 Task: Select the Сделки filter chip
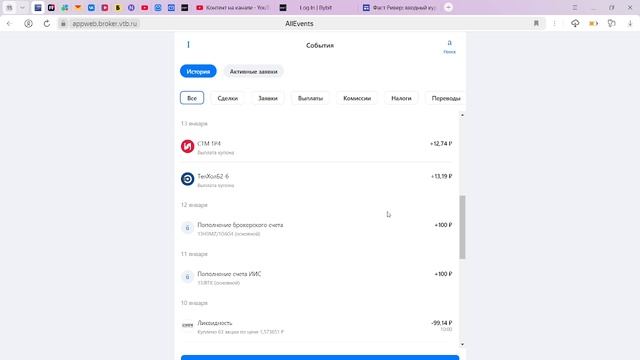pos(228,98)
